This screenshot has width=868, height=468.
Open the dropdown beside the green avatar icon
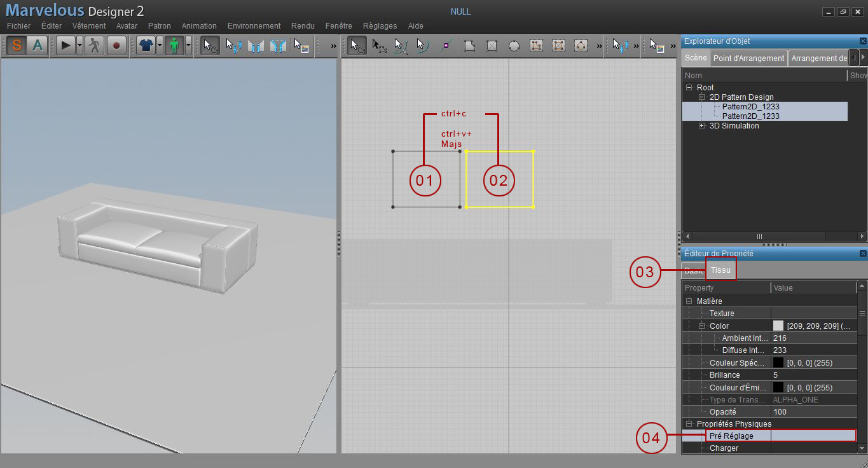tap(188, 45)
